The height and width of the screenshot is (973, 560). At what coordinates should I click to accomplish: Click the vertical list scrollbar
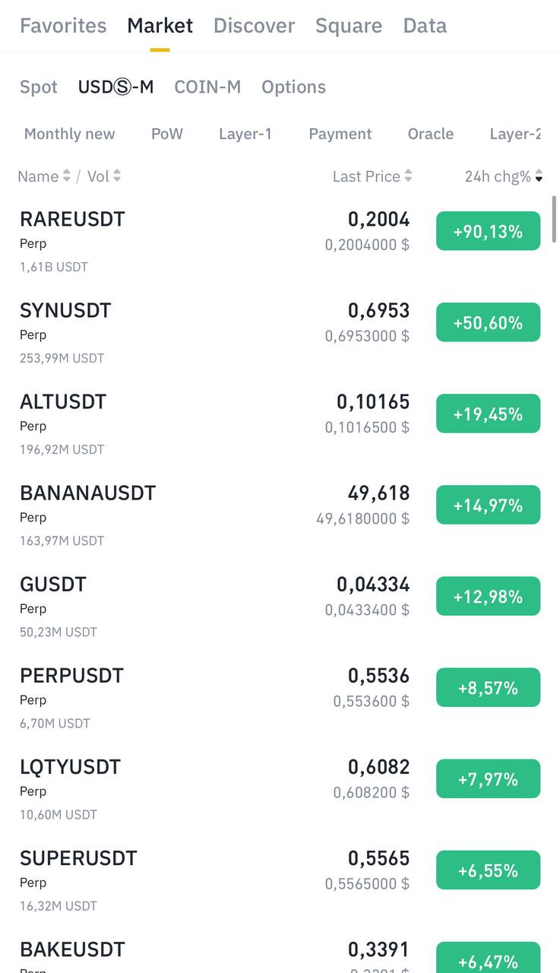(x=555, y=219)
